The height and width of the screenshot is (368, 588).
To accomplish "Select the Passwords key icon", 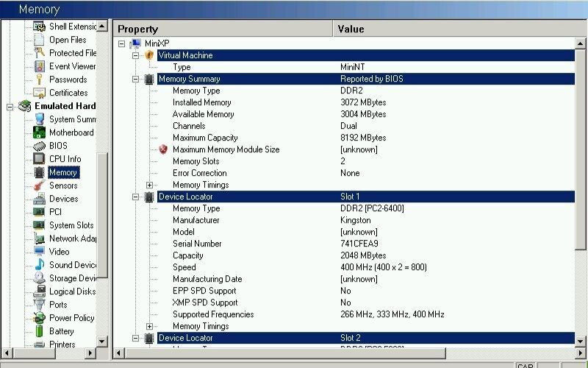I will (39, 79).
